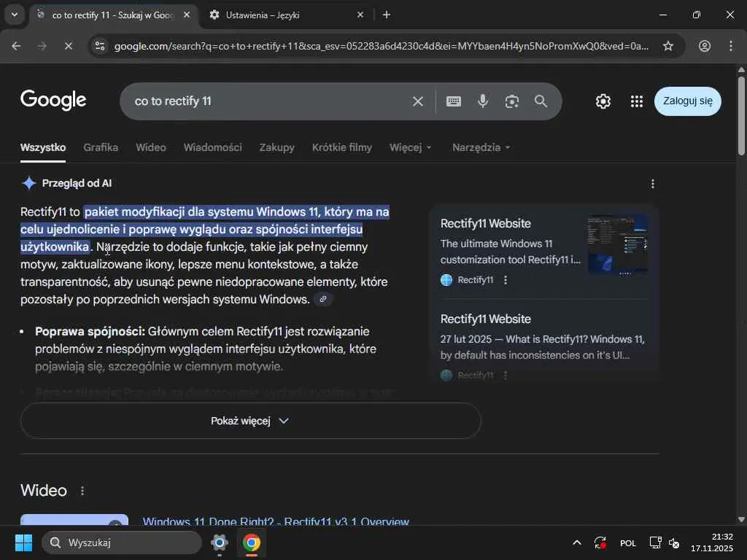
Task: Click the Google logo
Action: 53,101
